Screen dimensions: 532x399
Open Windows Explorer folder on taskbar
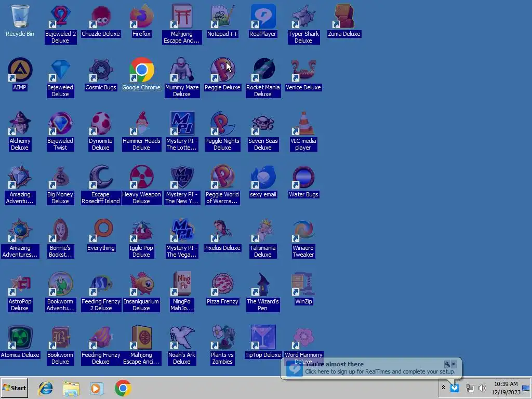click(71, 388)
